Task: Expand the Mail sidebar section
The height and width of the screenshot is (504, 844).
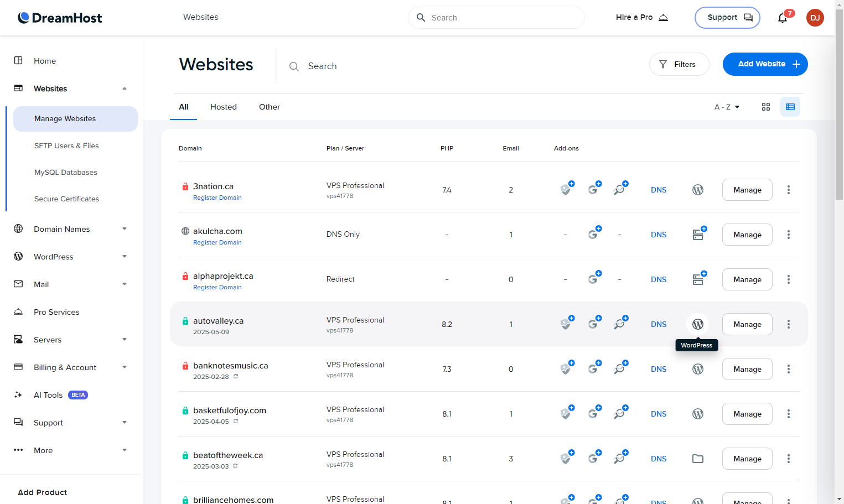Action: 125,284
